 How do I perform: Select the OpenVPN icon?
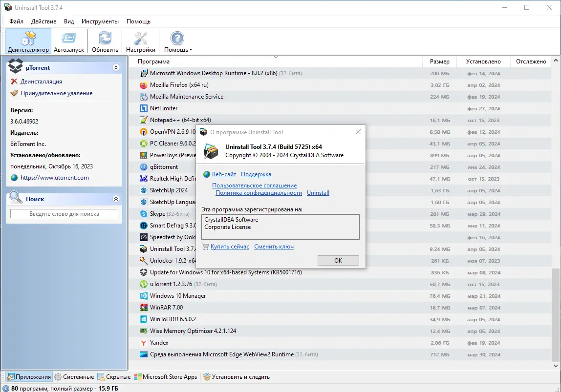coord(144,132)
